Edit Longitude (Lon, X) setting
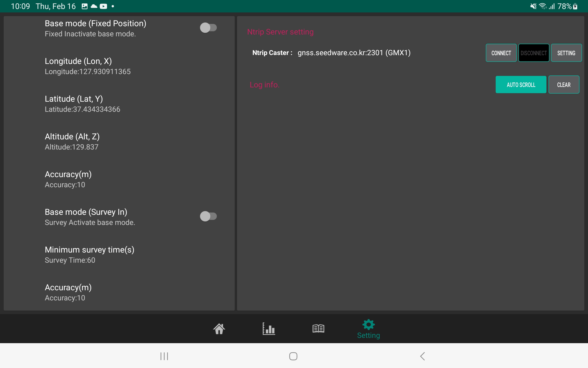The height and width of the screenshot is (368, 588). coord(119,66)
